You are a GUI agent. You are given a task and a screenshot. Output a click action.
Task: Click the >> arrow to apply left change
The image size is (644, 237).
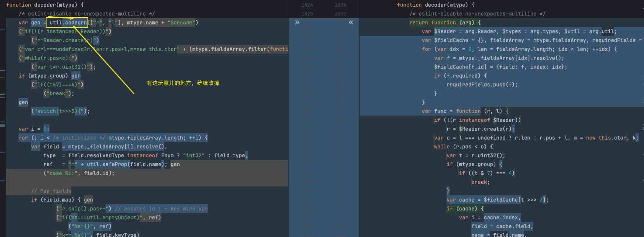pyautogui.click(x=297, y=23)
